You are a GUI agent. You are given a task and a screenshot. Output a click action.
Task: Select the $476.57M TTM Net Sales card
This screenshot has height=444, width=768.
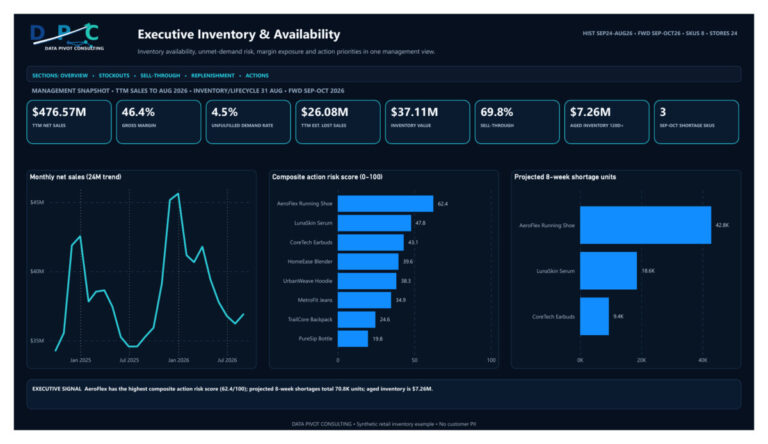click(x=69, y=122)
